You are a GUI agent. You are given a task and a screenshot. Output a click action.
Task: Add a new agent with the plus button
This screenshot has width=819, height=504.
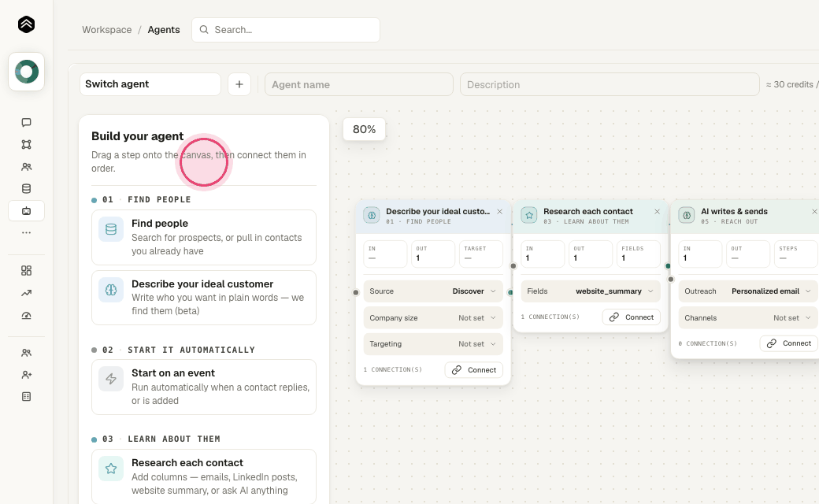[x=239, y=84]
